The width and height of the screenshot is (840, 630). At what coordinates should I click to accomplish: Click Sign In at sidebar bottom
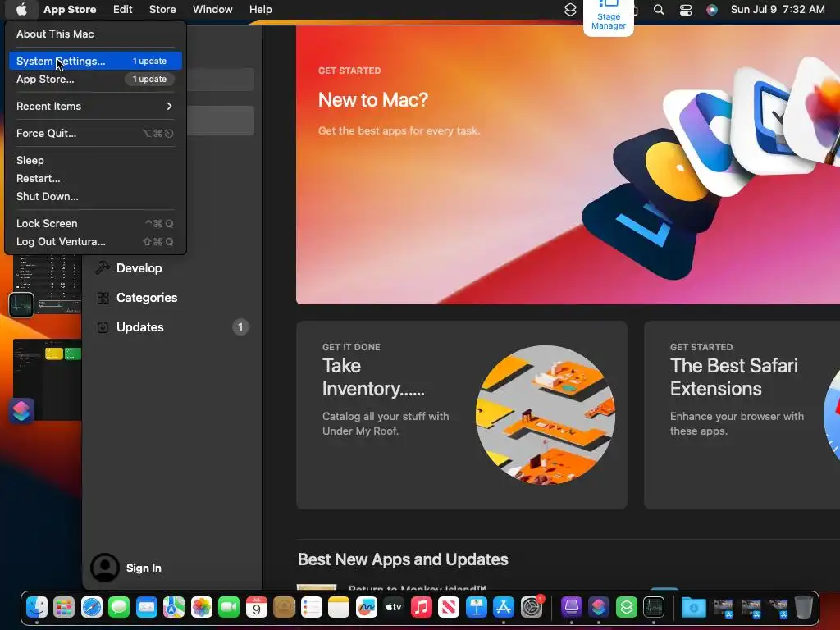pyautogui.click(x=144, y=568)
